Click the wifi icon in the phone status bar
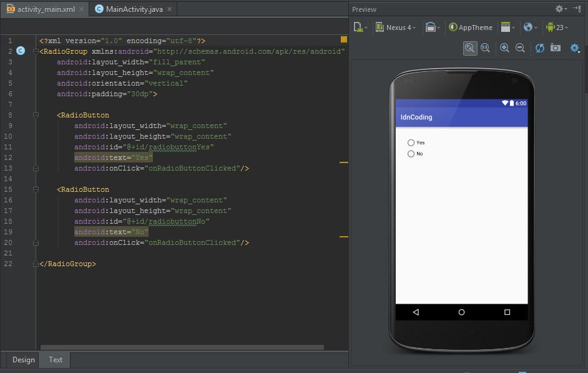Image resolution: width=588 pixels, height=373 pixels. [x=505, y=103]
